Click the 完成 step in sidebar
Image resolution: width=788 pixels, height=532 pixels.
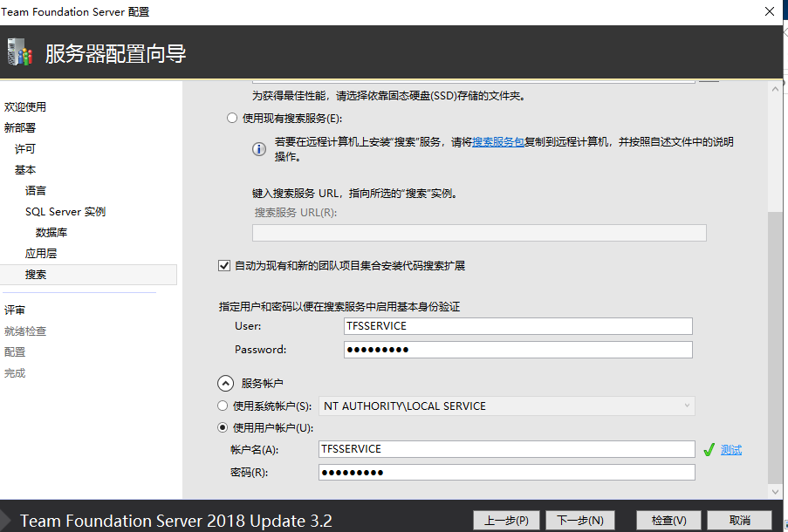click(15, 372)
